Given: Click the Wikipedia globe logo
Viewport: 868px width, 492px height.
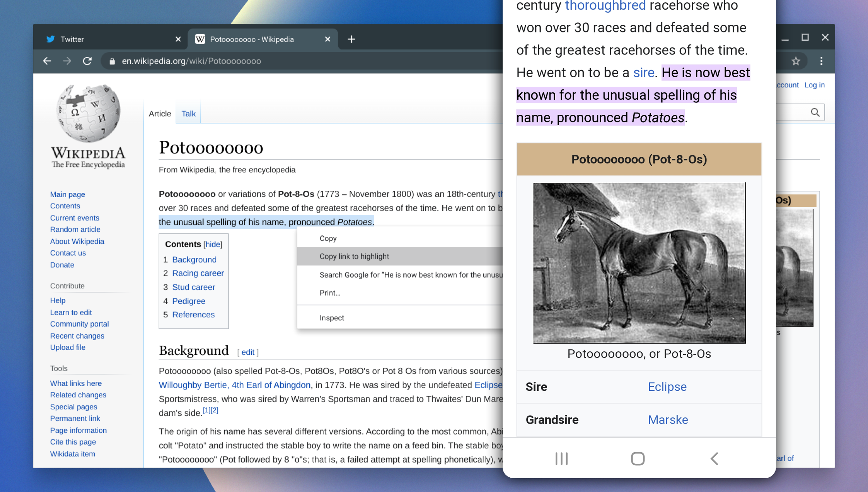Looking at the screenshot, I should [88, 114].
